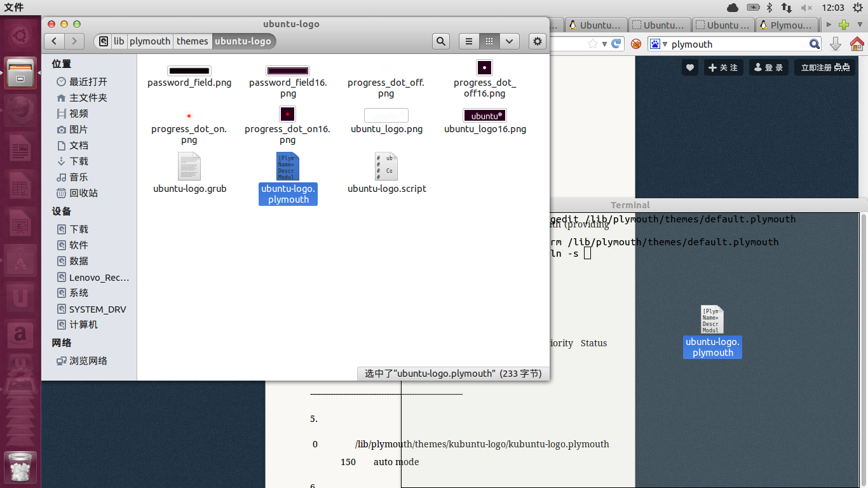Go to the plymouth breadcrumb folder
Screen dimensions: 868x488
tap(150, 41)
